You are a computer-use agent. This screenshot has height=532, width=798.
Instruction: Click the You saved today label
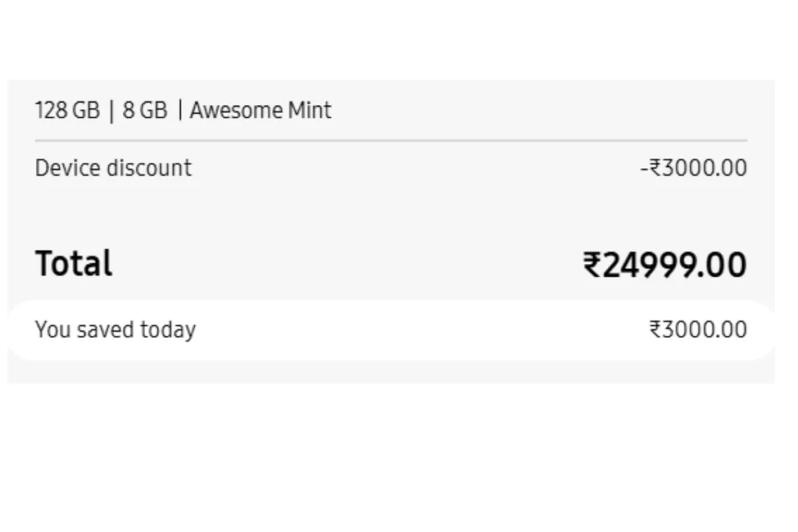click(115, 329)
